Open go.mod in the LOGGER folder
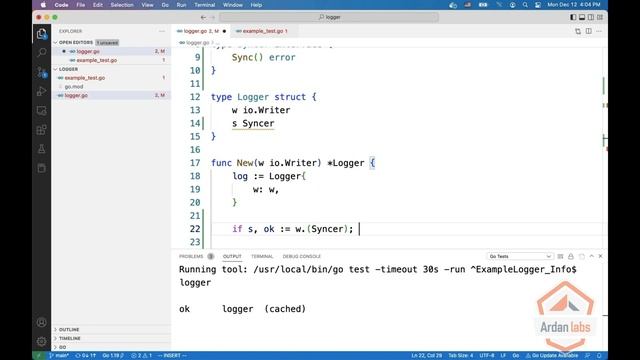 111,87
